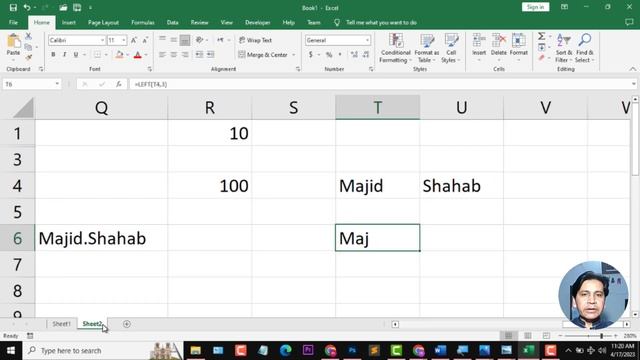Select middle vertical alignment

(173, 40)
